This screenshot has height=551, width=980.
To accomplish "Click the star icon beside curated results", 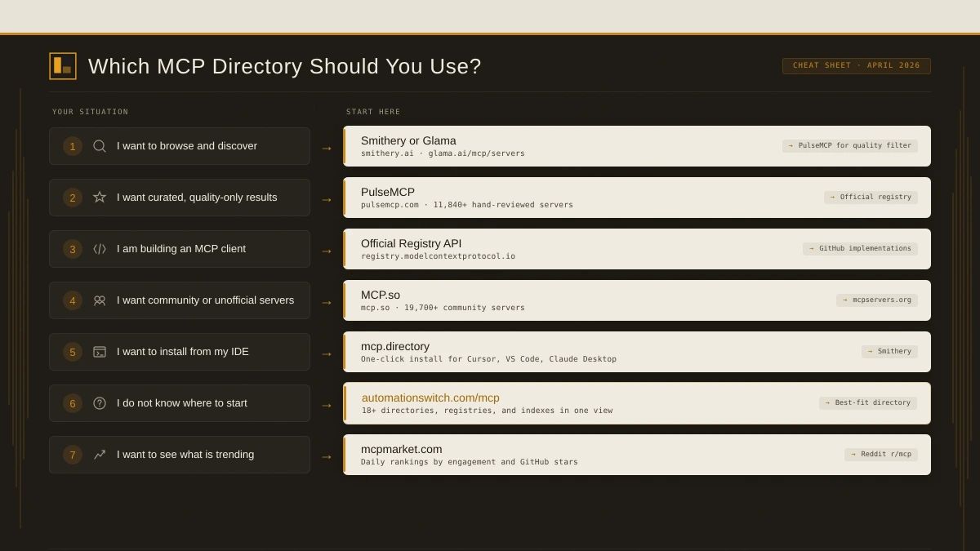I will tap(99, 197).
